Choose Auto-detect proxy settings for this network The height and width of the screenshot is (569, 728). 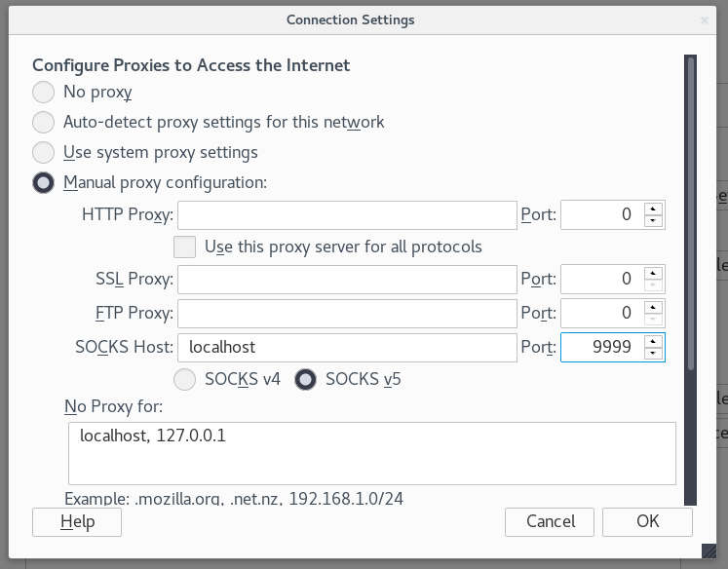pos(43,122)
